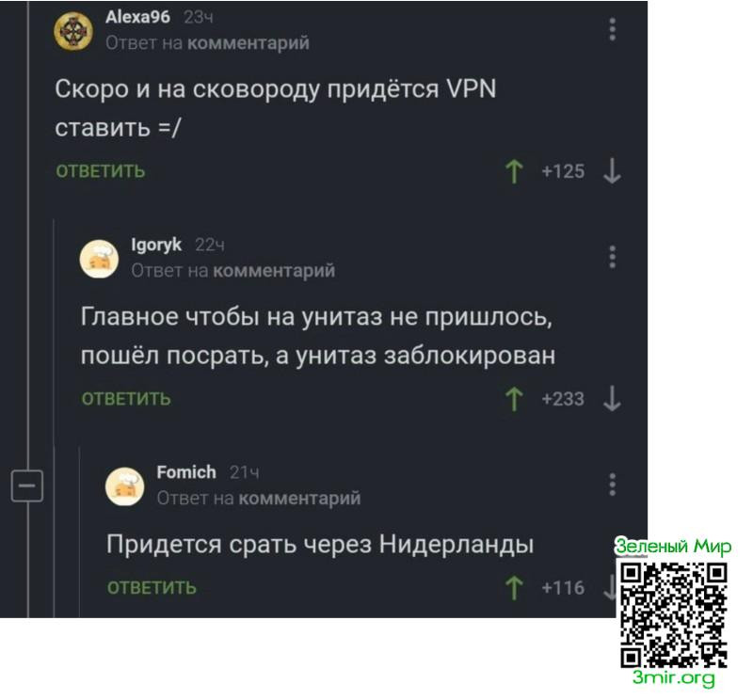Open Fomich's avatar picture
753x700 pixels.
[x=125, y=486]
